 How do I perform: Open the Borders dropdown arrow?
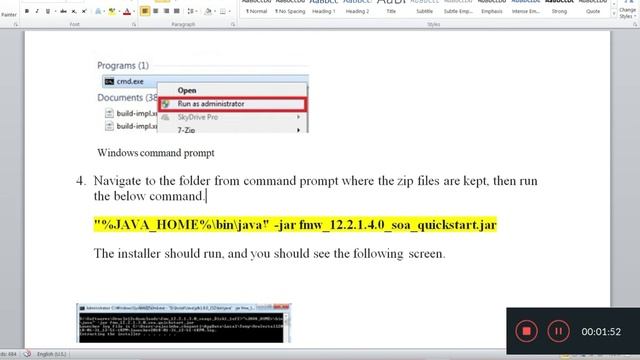pyautogui.click(x=229, y=11)
